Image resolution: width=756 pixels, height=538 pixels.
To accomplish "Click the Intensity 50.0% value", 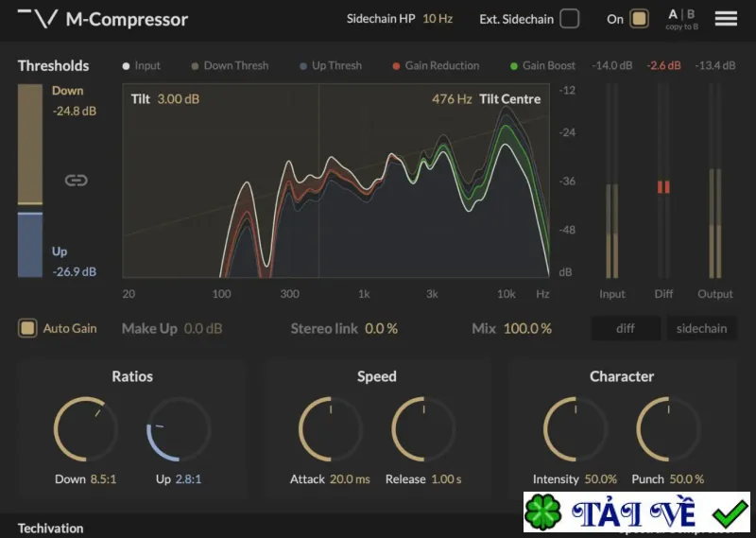I will (x=601, y=479).
